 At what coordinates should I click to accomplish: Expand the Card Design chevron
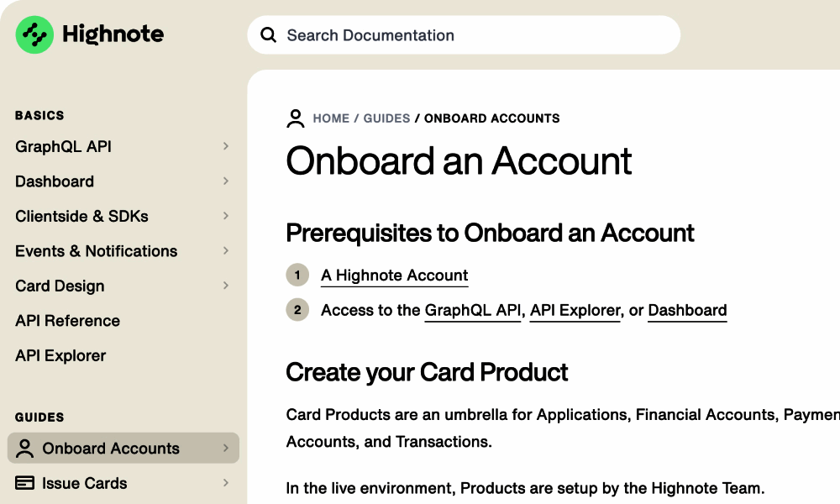click(226, 286)
